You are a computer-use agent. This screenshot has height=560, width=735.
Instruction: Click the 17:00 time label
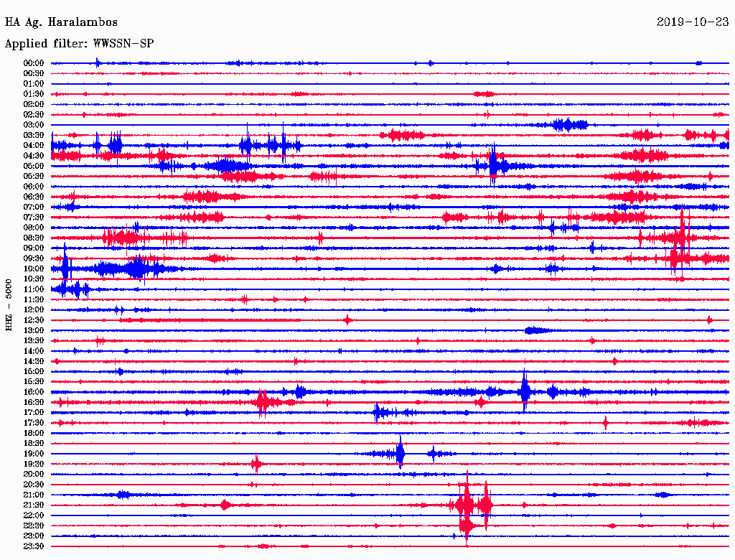[x=34, y=413]
